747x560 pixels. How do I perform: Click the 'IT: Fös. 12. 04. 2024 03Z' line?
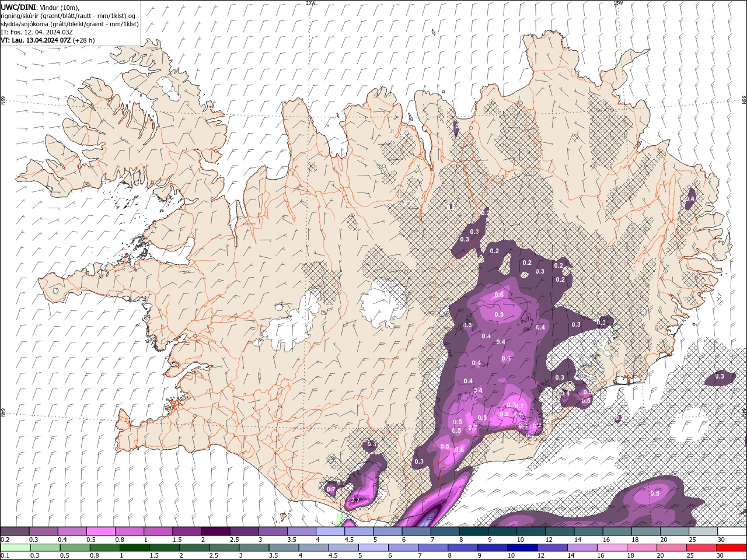(37, 32)
